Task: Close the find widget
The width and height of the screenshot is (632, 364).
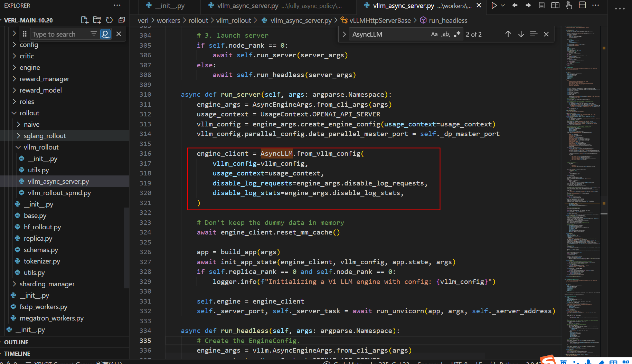Action: pyautogui.click(x=546, y=34)
